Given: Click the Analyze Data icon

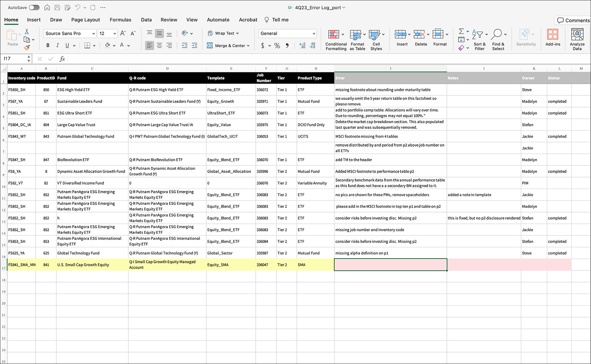Looking at the screenshot, I should [x=577, y=35].
